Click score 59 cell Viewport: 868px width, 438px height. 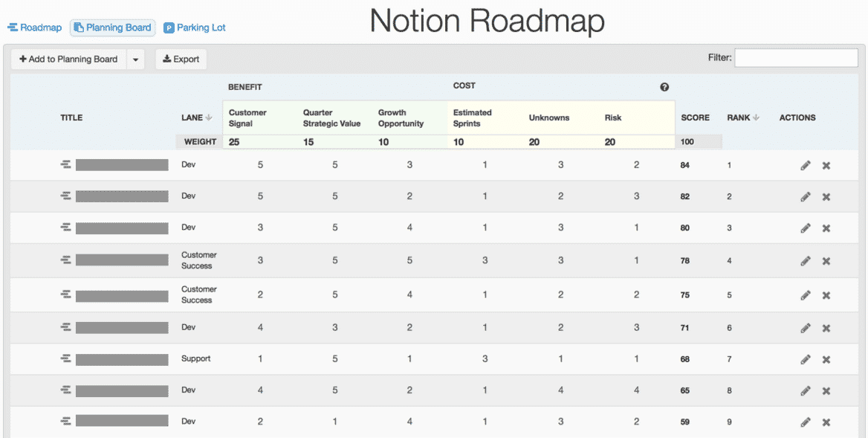(x=684, y=422)
